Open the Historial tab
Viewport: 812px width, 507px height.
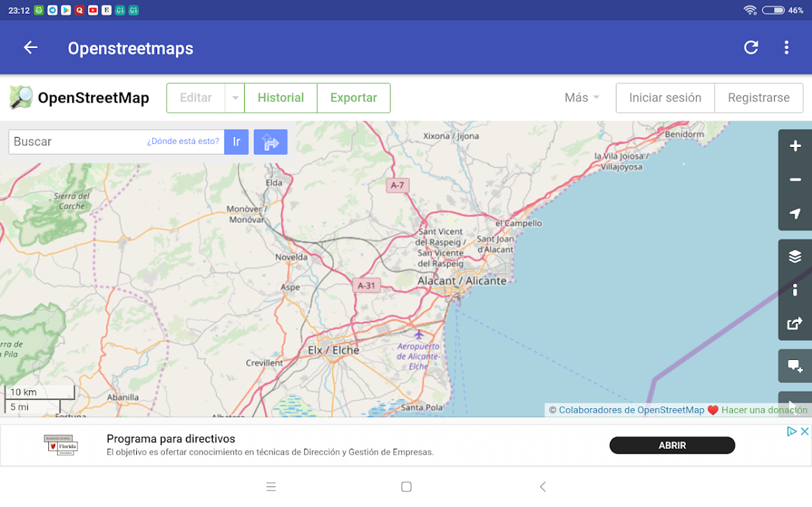(x=281, y=98)
